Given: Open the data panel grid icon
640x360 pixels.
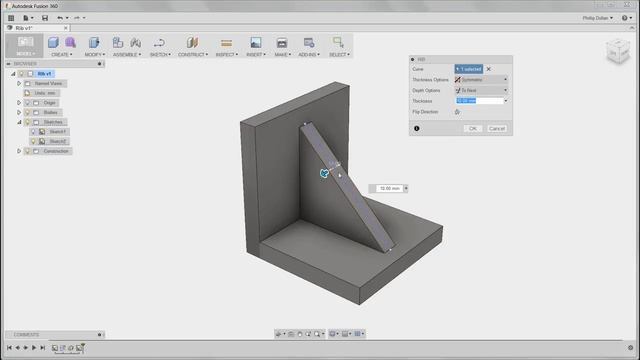Looking at the screenshot, I should tap(11, 18).
